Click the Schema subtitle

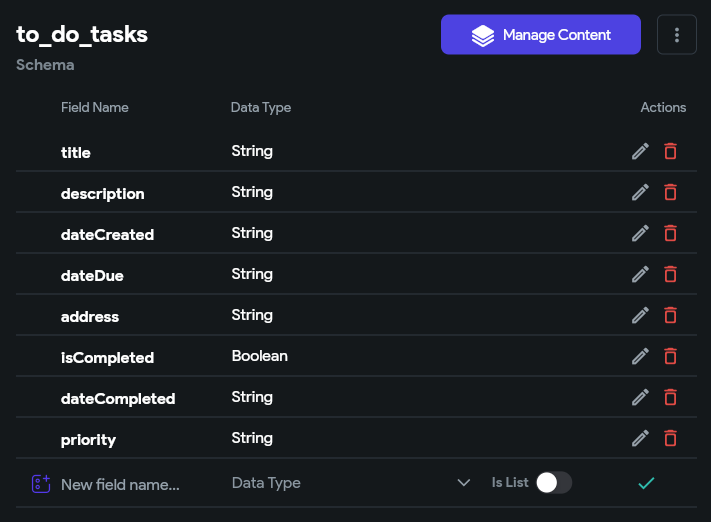[x=45, y=65]
